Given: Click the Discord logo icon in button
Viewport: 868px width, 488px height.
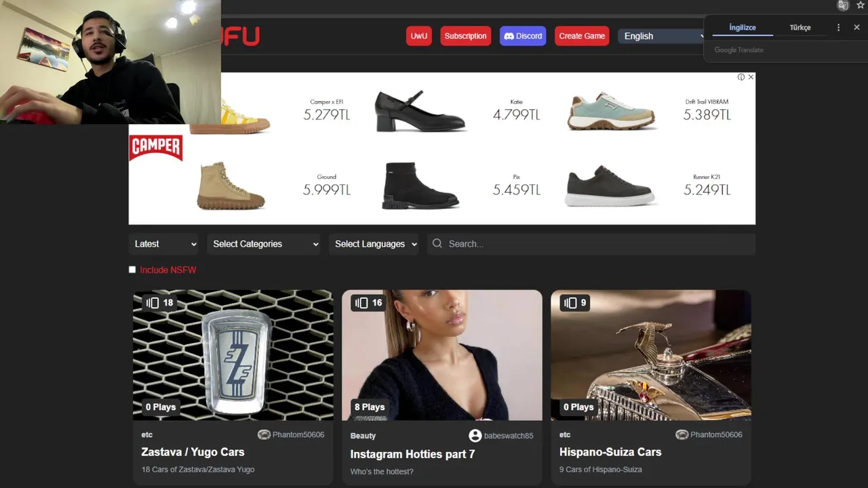Looking at the screenshot, I should click(x=509, y=36).
